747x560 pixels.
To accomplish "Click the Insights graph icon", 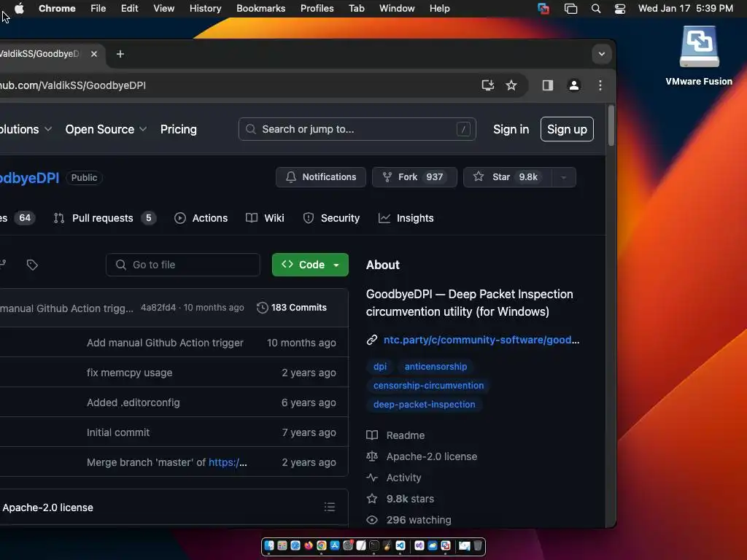I will (384, 218).
